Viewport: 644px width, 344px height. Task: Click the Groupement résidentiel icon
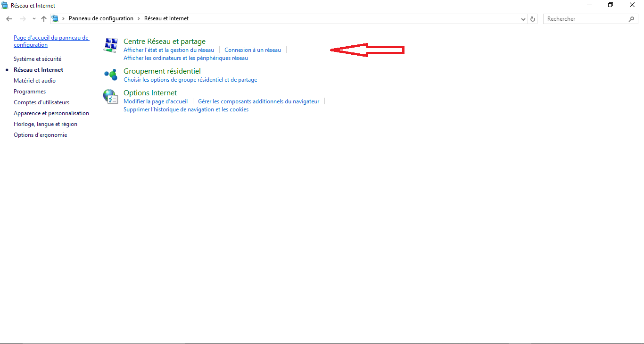coord(110,75)
